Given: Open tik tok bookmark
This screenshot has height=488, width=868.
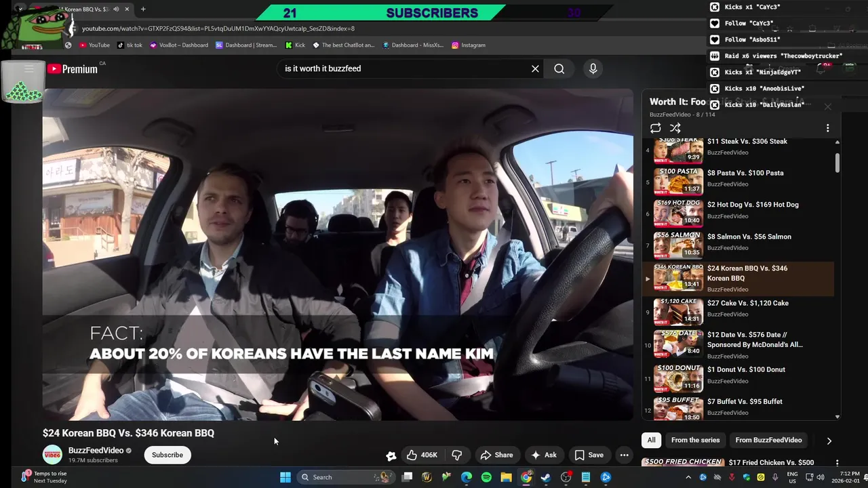Looking at the screenshot, I should pos(130,45).
